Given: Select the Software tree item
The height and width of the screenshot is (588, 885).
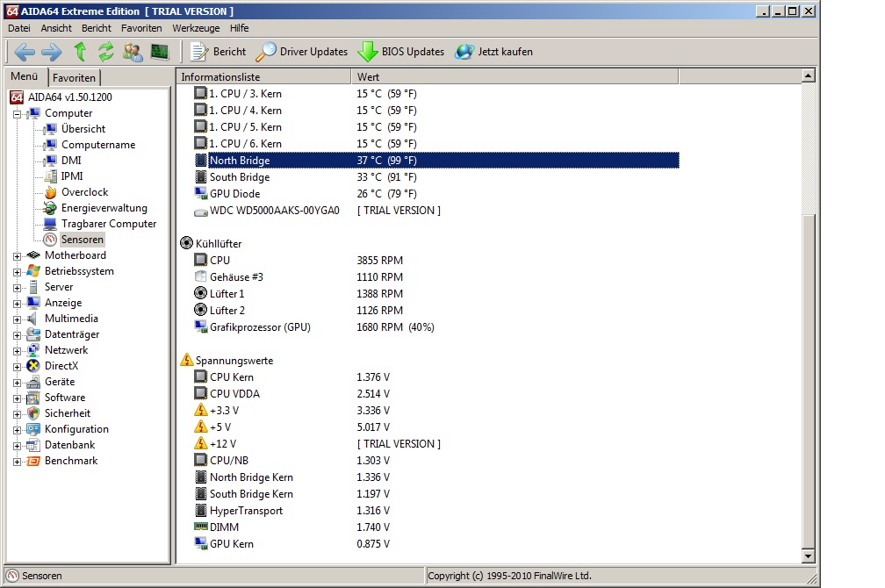Looking at the screenshot, I should pos(65,398).
